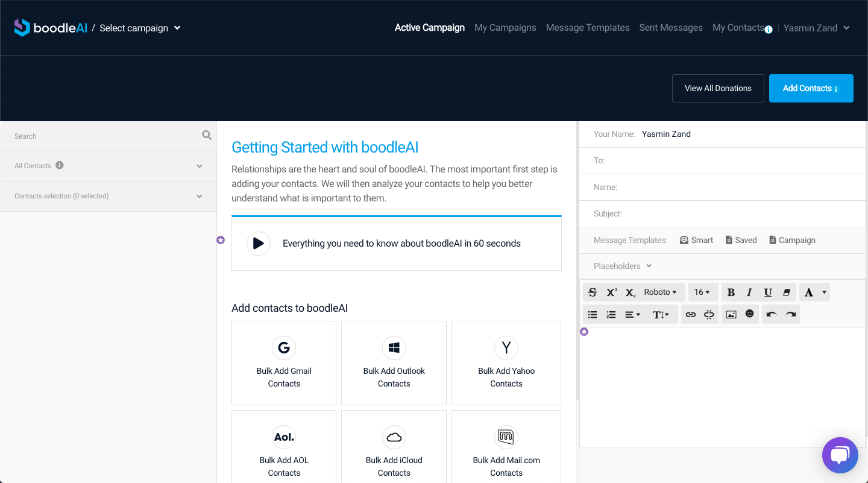Select Campaign message templates
Screen dimensions: 868x483
coord(792,240)
